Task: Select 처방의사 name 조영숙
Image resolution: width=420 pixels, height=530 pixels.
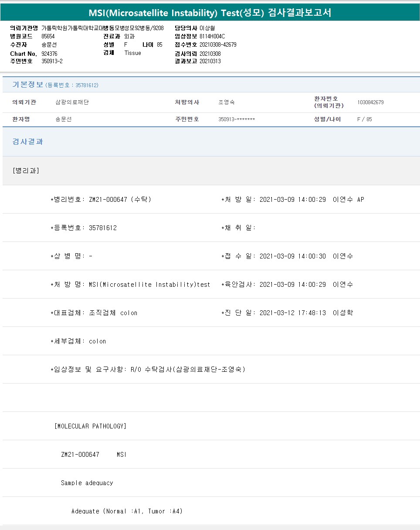Action: point(226,102)
